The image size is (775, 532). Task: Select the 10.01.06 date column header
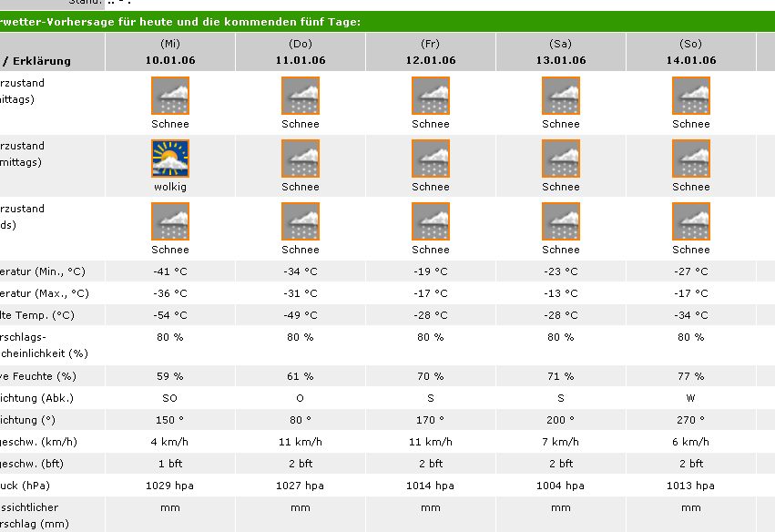coord(170,60)
